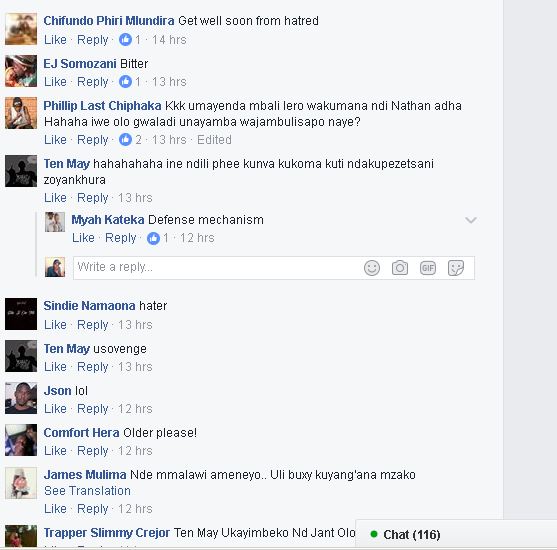Open Trapper Slimmy Crejor's profile

(x=107, y=533)
